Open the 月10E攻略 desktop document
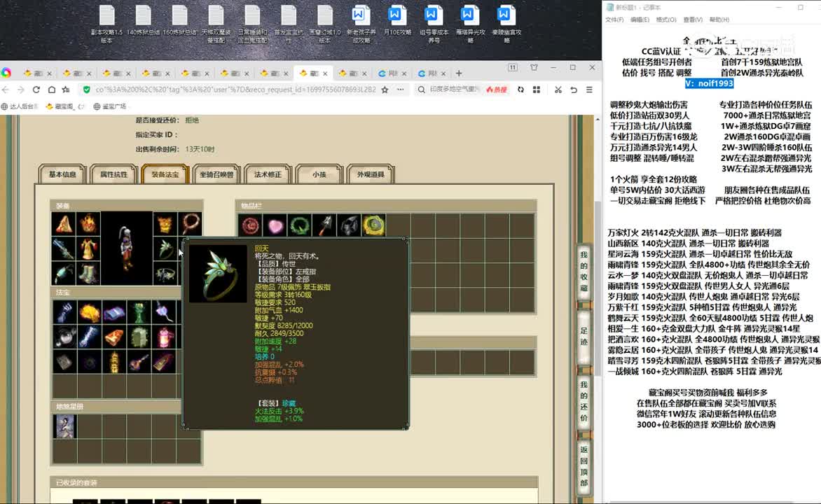Screen dimensions: 821x504 tap(397, 21)
